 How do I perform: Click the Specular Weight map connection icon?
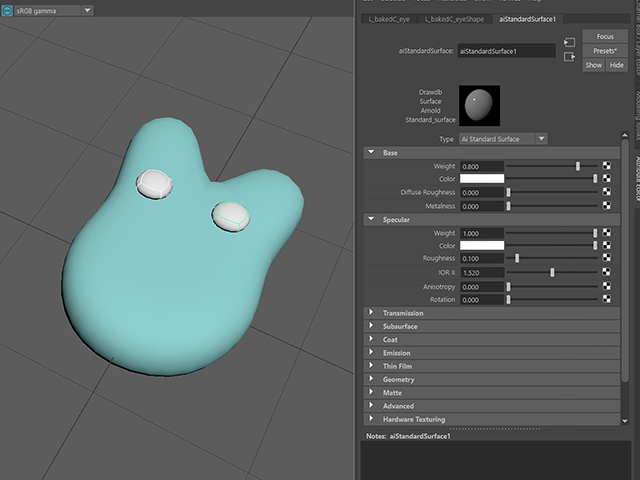(x=607, y=232)
